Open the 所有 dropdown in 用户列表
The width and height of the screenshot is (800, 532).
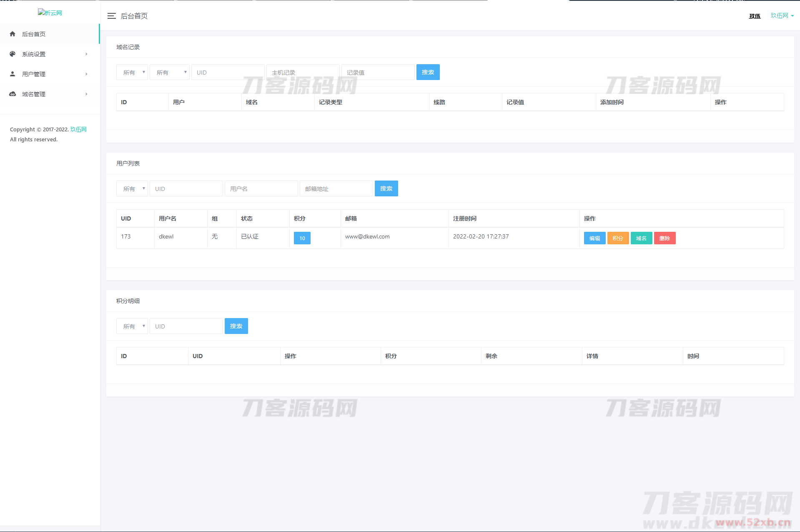click(132, 189)
